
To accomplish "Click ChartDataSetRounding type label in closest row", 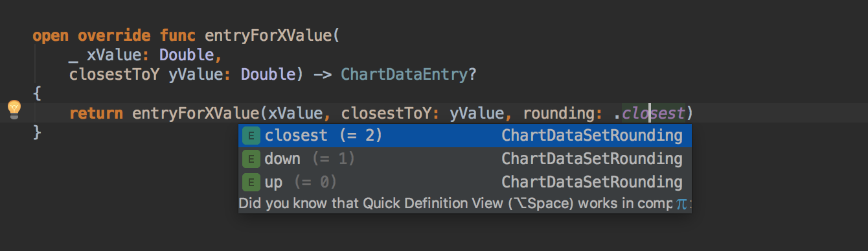I will (592, 136).
